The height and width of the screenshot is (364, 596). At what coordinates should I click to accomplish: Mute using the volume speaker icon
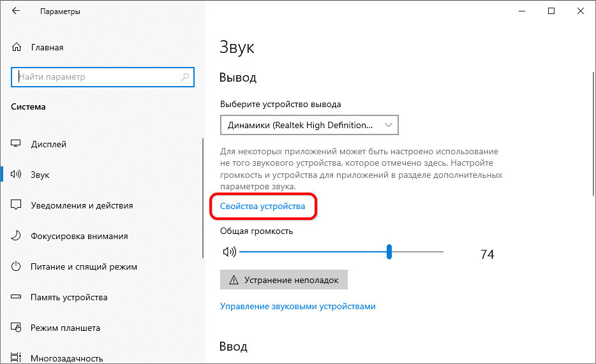229,252
